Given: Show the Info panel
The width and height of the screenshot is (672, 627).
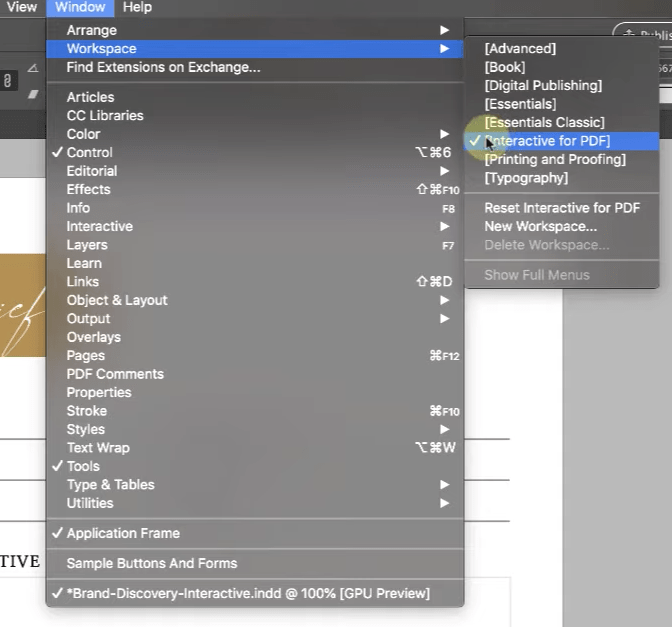Looking at the screenshot, I should click(x=255, y=208).
